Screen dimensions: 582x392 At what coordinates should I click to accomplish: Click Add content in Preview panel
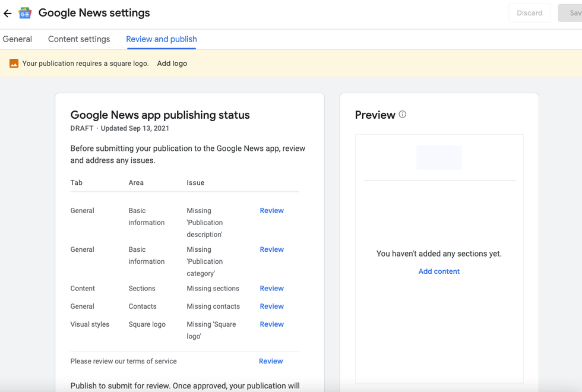(439, 271)
